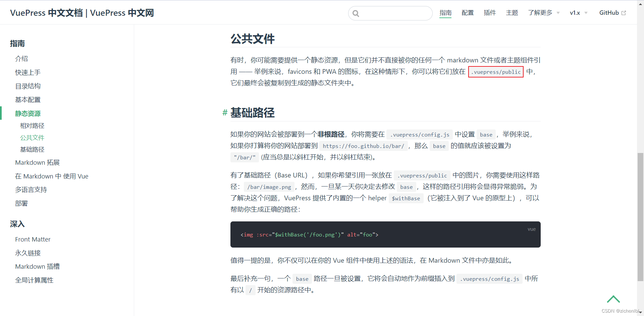The width and height of the screenshot is (644, 316).
Task: Open the 配置 nav item
Action: [x=468, y=13]
